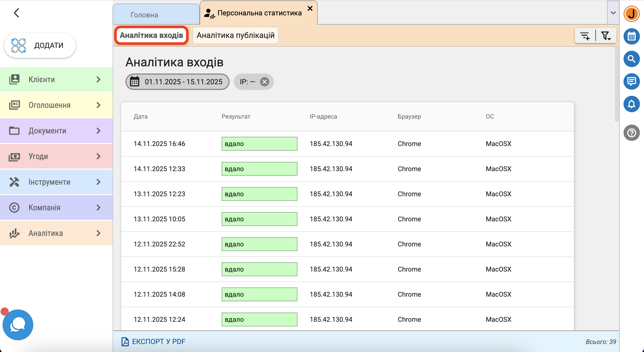The width and height of the screenshot is (644, 352).
Task: Switch to the Головна tab
Action: (144, 15)
